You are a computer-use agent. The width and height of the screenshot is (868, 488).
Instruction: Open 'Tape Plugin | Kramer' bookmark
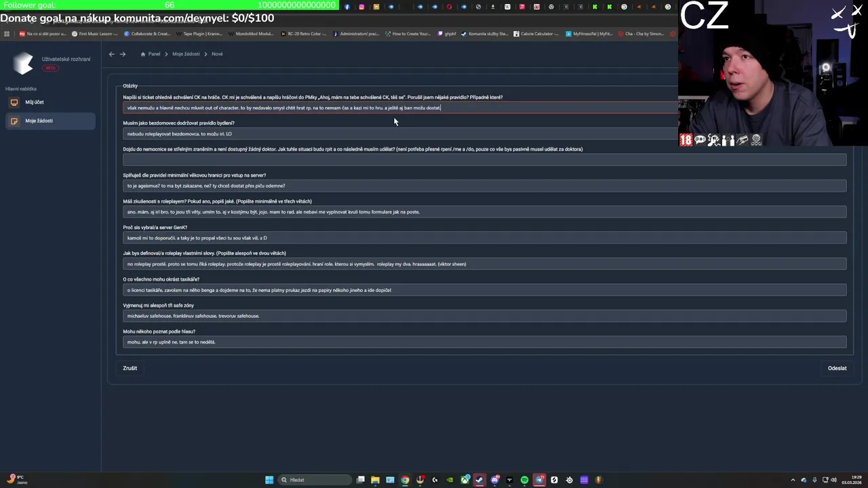(x=200, y=34)
